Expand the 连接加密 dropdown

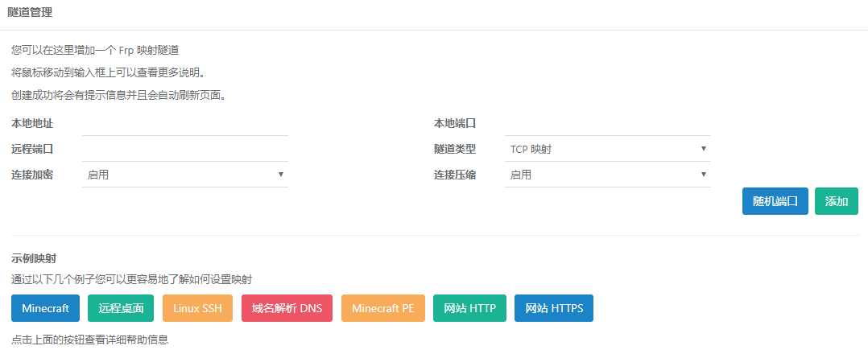[x=184, y=175]
